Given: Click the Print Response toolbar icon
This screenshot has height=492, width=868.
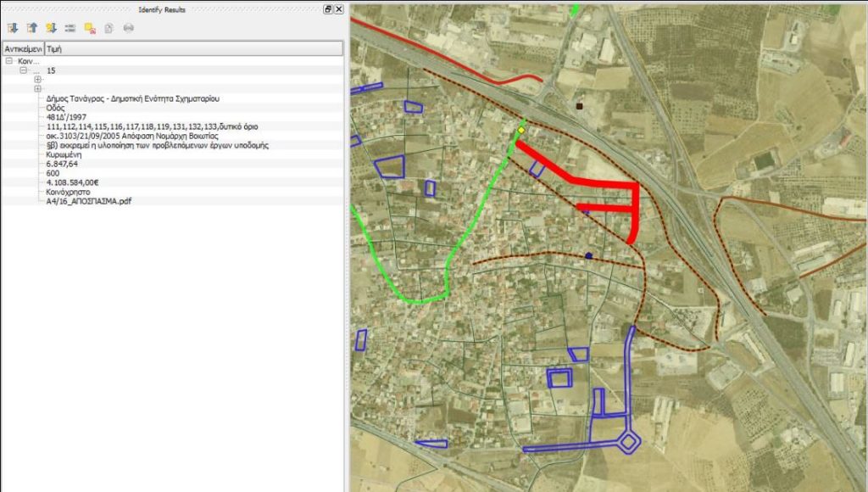Looking at the screenshot, I should tap(129, 28).
